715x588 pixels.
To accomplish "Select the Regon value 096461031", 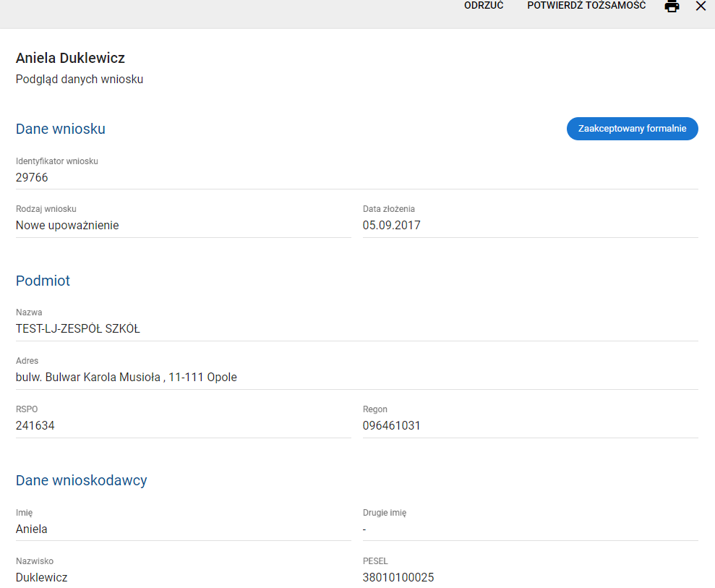I will tap(391, 426).
